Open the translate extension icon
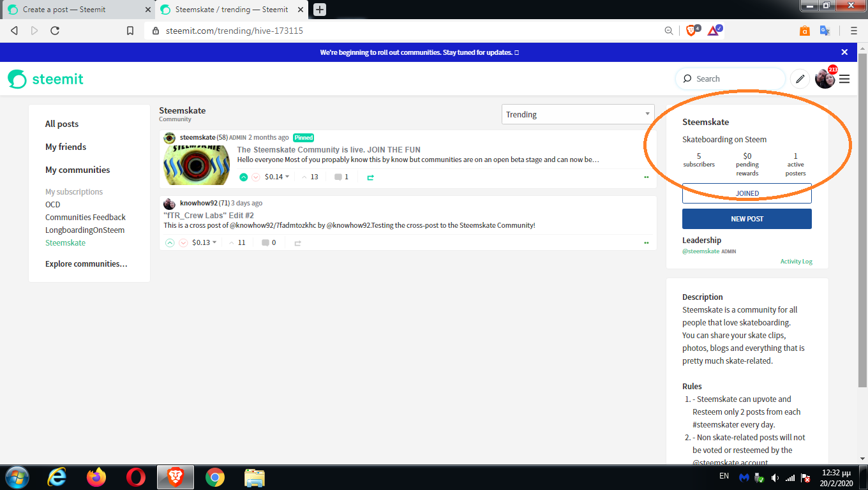 (825, 31)
